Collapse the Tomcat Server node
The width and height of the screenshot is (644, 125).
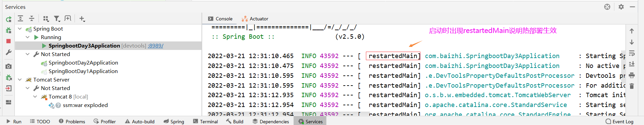[x=20, y=80]
